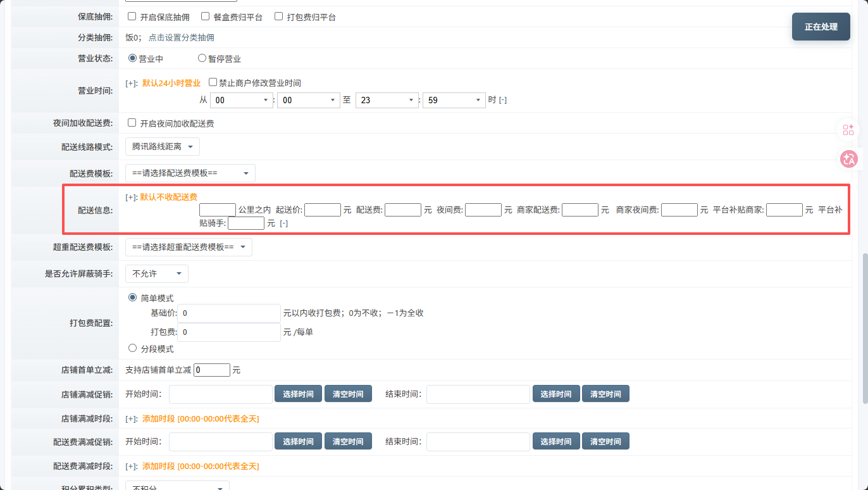The image size is (868, 490).
Task: Open 配送线路模式 dropdown 腾讯路线距离
Action: (163, 147)
